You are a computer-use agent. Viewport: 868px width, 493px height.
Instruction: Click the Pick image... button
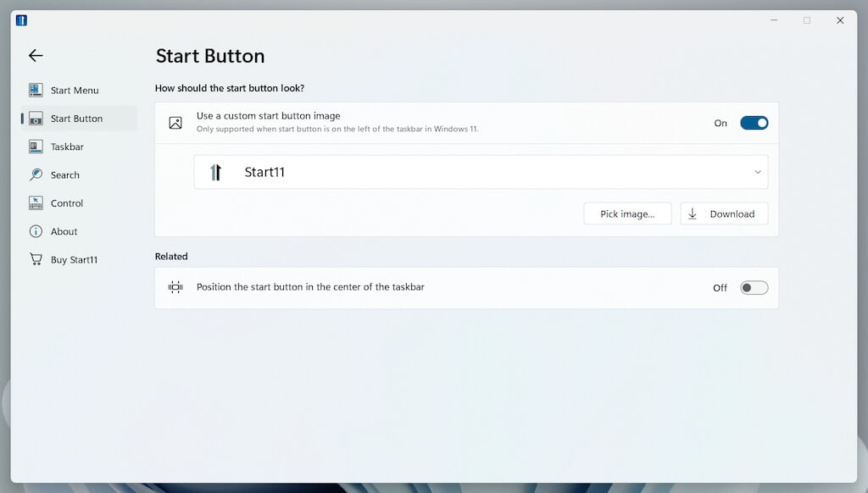(x=627, y=214)
